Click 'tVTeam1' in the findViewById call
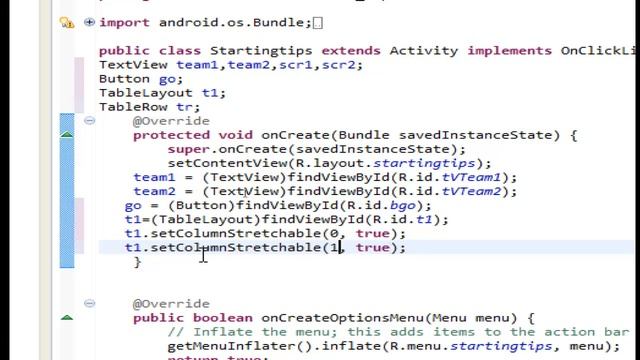This screenshot has width=640, height=360. point(471,178)
